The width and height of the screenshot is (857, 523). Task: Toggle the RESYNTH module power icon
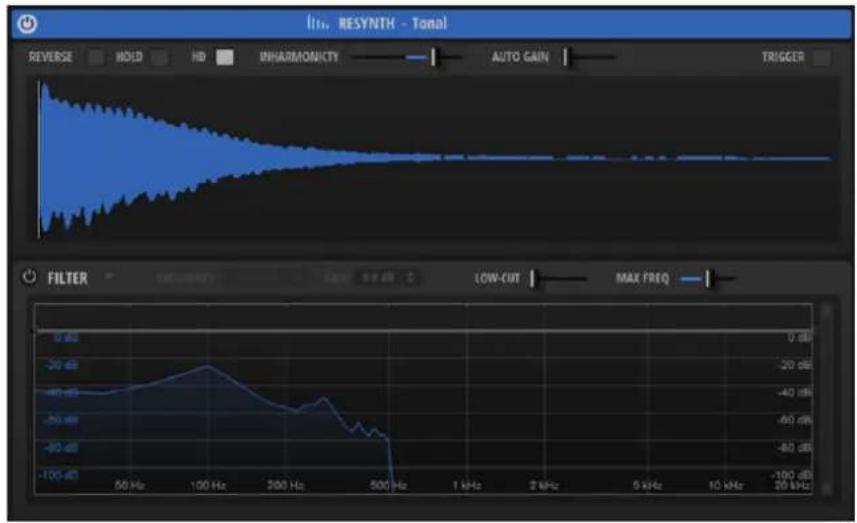[x=27, y=23]
